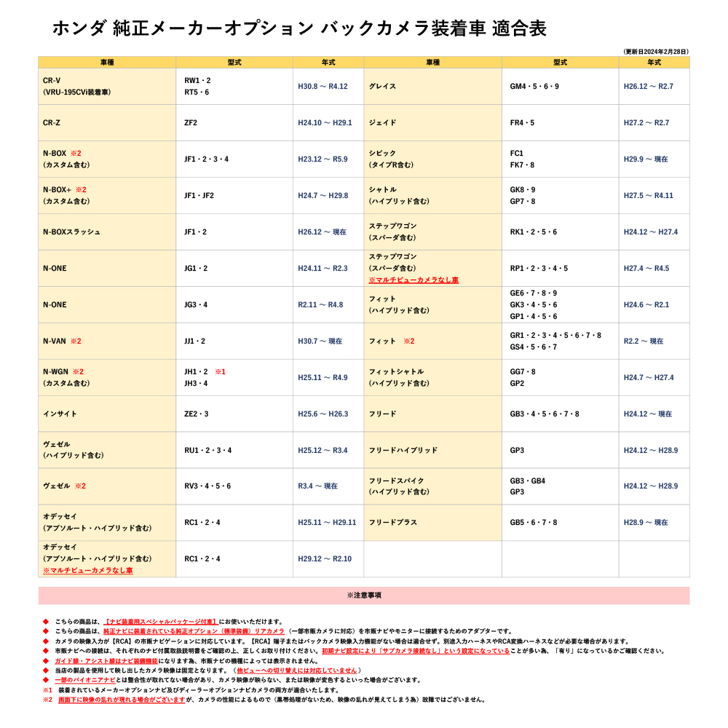Select the インサイト vehicle cell
Image resolution: width=728 pixels, height=728 pixels.
(x=107, y=414)
